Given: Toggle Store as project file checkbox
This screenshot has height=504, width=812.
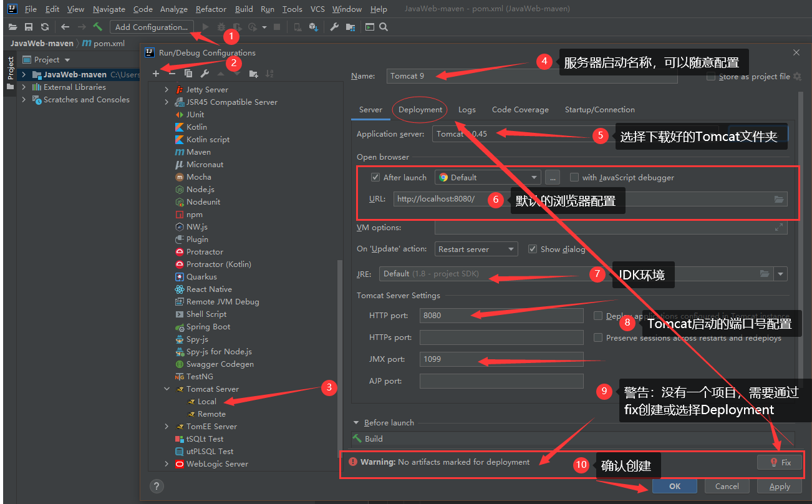Looking at the screenshot, I should click(x=711, y=77).
